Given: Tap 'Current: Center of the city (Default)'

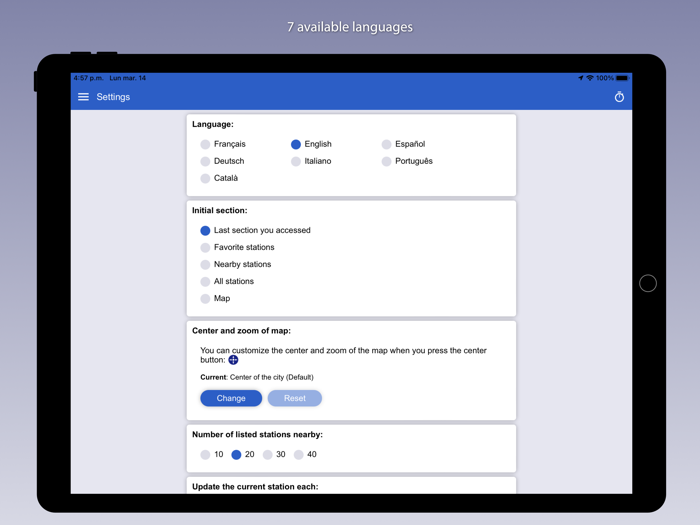Looking at the screenshot, I should tap(257, 377).
